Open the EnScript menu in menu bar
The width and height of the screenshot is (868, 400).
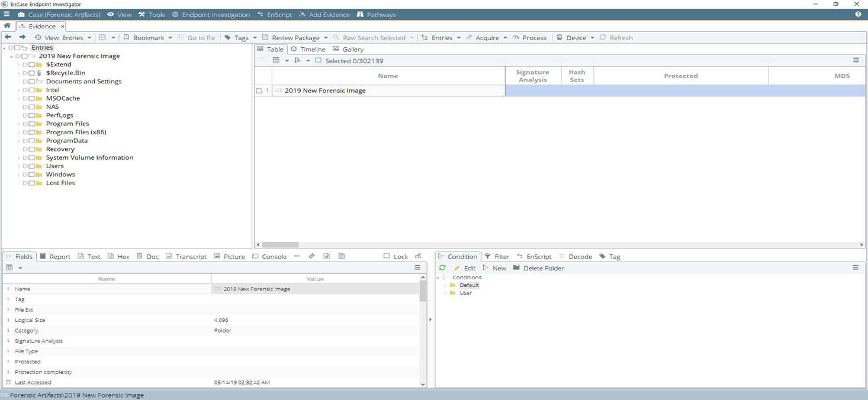[275, 14]
